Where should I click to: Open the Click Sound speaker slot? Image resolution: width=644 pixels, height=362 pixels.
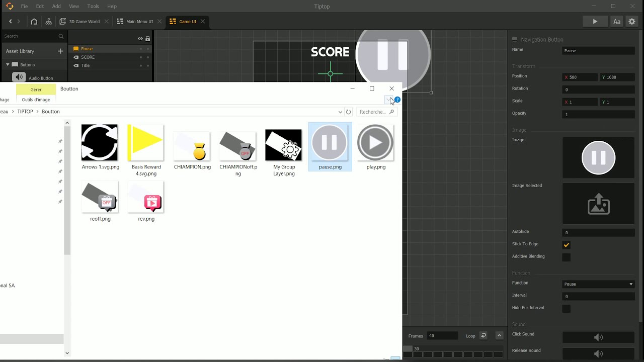598,337
